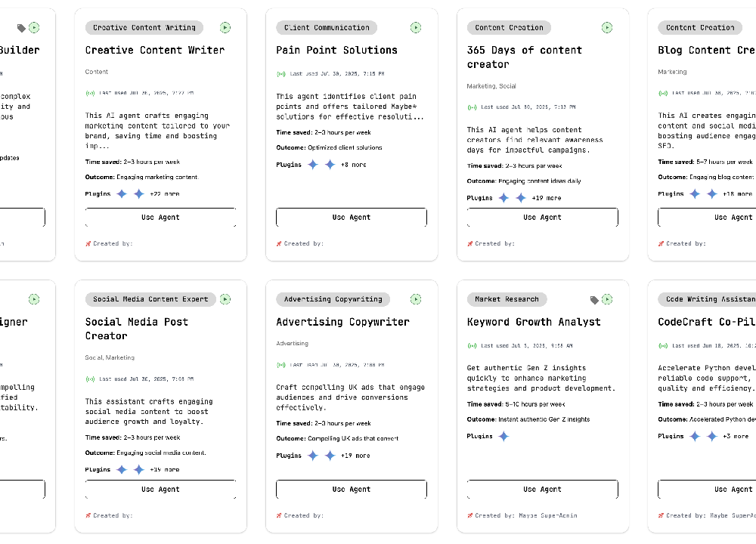This screenshot has width=756, height=544.
Task: Click play icon on Pain Point Solutions card
Action: (x=416, y=27)
